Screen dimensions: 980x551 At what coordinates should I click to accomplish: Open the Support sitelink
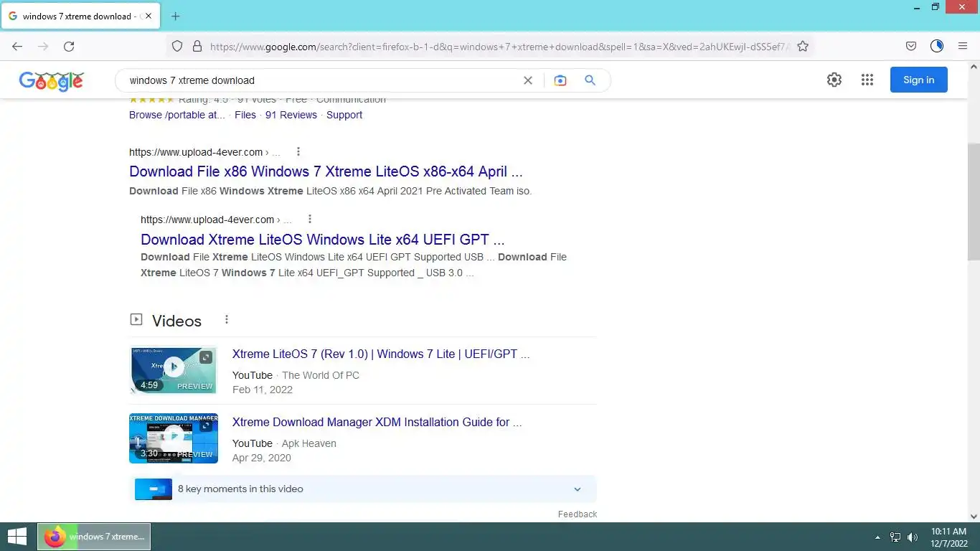[x=344, y=115]
